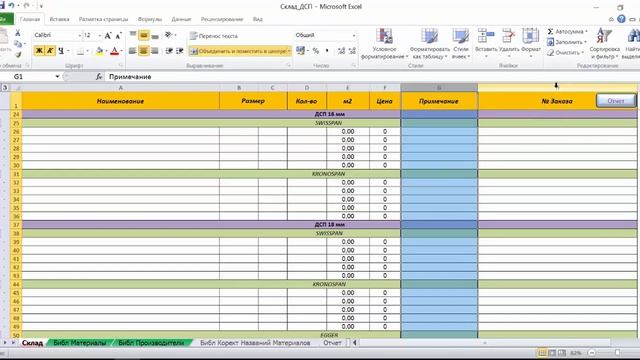Expand the Заполнить dropdown
Image resolution: width=640 pixels, height=360 pixels.
585,42
